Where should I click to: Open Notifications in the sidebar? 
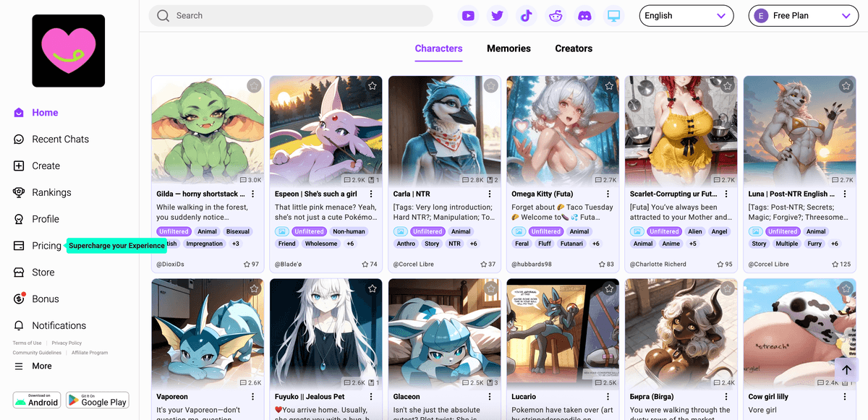click(49, 326)
